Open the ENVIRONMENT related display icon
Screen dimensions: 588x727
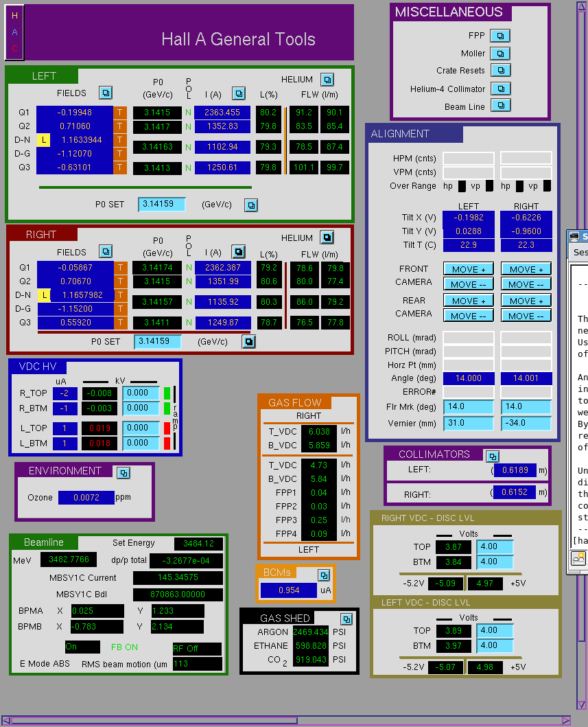(124, 473)
